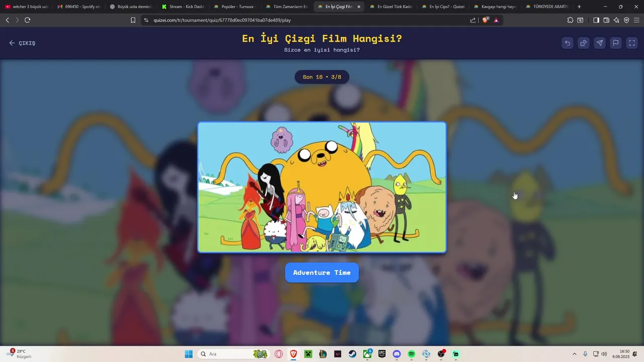Screen dimensions: 644x362
Task: Switch to the 696450 - Spotify tab
Action: click(78, 7)
